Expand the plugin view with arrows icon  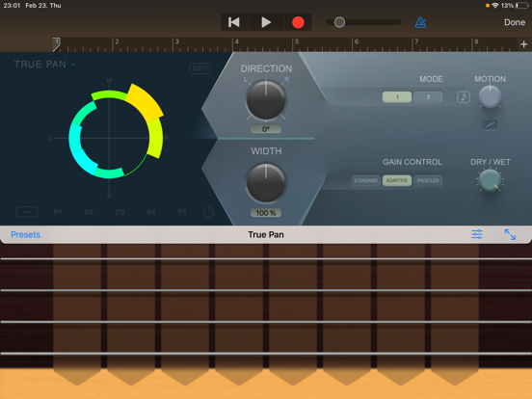coord(510,234)
